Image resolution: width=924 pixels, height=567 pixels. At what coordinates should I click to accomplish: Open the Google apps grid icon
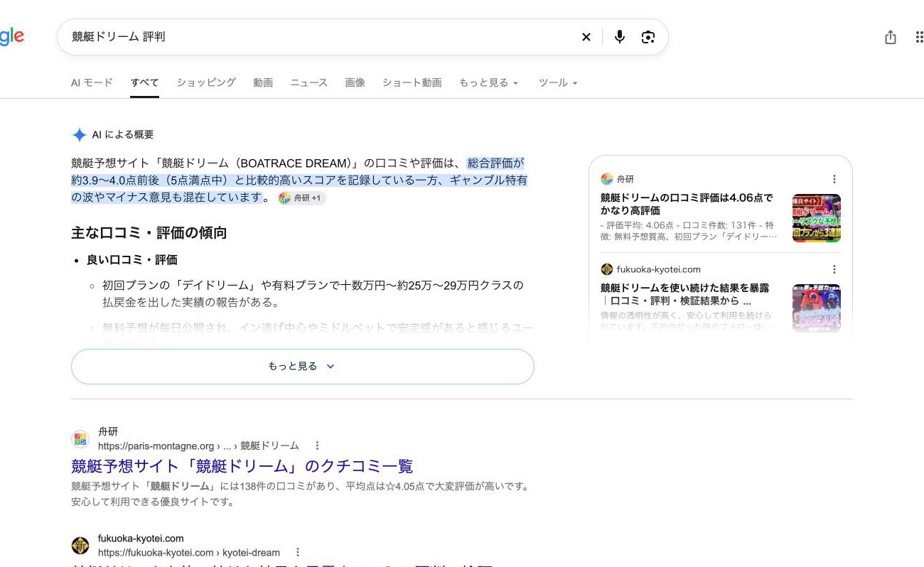click(919, 37)
